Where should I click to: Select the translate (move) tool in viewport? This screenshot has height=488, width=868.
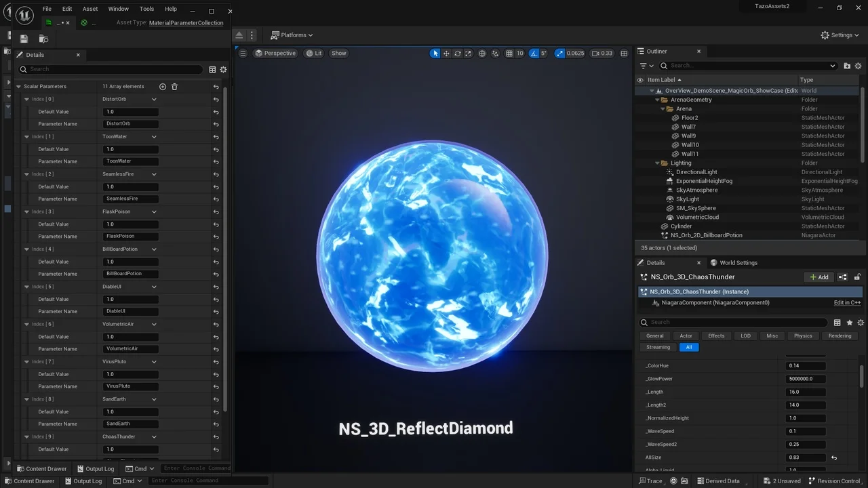[x=446, y=54]
